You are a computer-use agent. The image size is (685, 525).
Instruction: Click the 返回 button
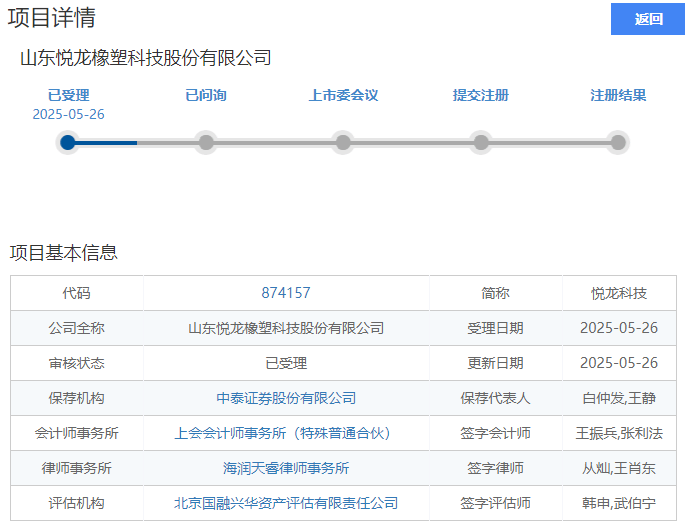coord(648,19)
